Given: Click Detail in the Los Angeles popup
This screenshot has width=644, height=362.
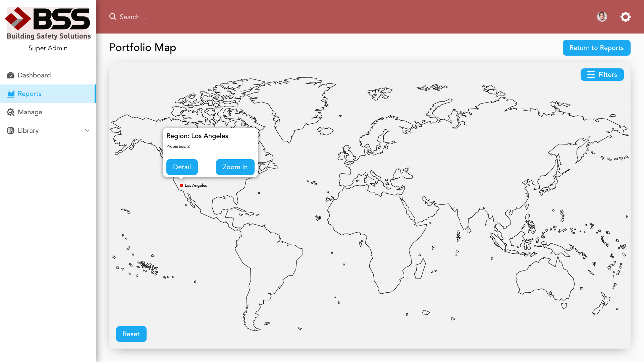Looking at the screenshot, I should click(x=182, y=167).
